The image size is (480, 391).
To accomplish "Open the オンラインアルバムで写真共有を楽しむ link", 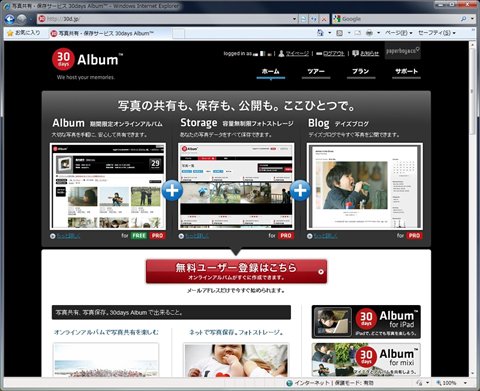I will click(107, 332).
